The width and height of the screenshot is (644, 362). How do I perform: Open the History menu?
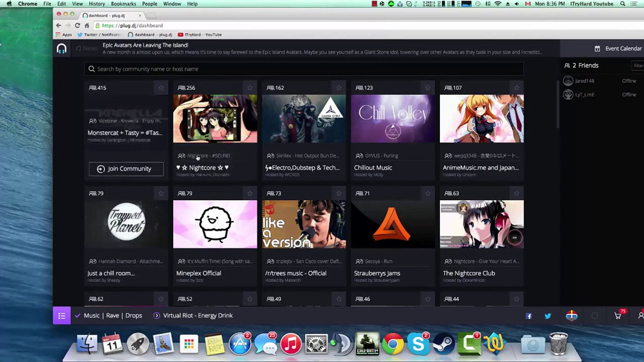pyautogui.click(x=97, y=4)
